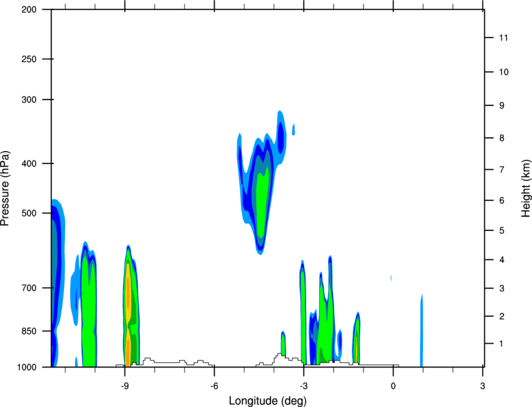Screen dimensions: 532x407
Task: Pick the 9 km height label
Action: tap(501, 106)
